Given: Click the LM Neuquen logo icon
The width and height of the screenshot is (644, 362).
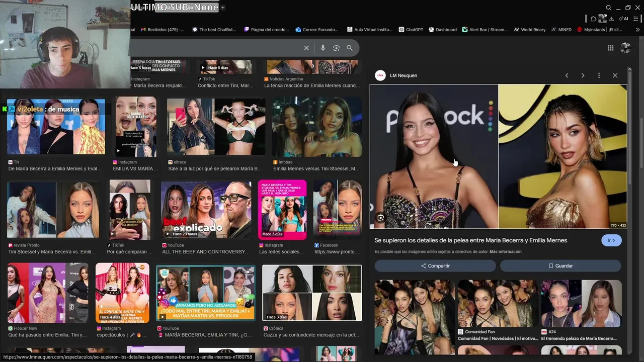Looking at the screenshot, I should (380, 75).
